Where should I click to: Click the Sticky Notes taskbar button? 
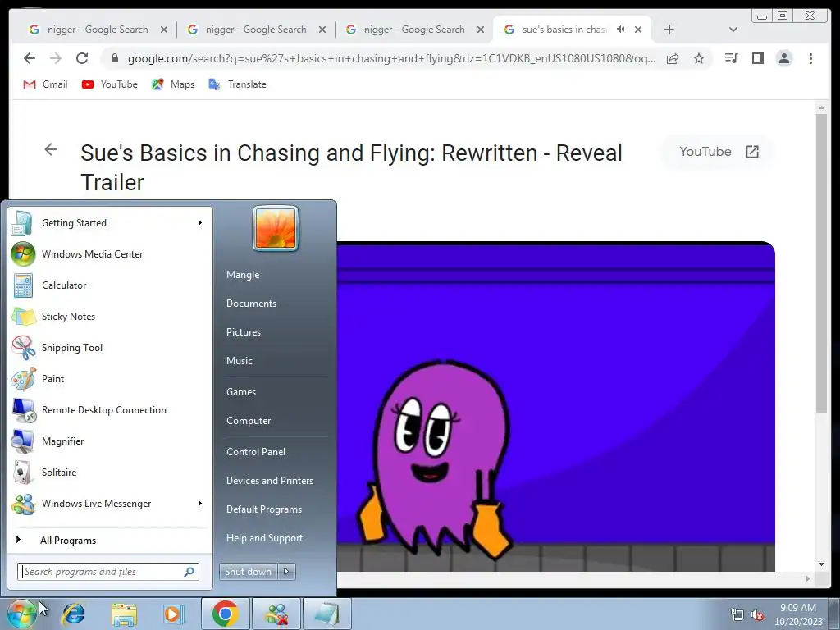(x=327, y=614)
